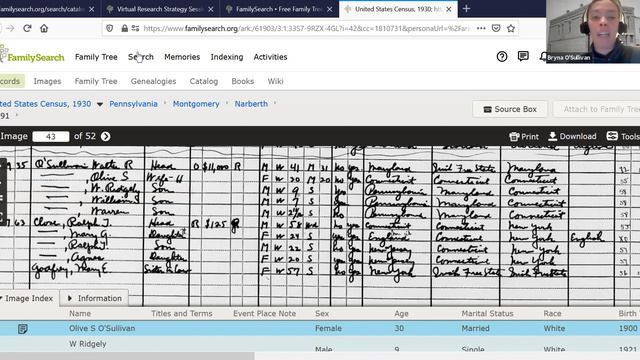Viewport: 640px width, 360px height.
Task: Select the W Ridgely index row
Action: pos(320,344)
